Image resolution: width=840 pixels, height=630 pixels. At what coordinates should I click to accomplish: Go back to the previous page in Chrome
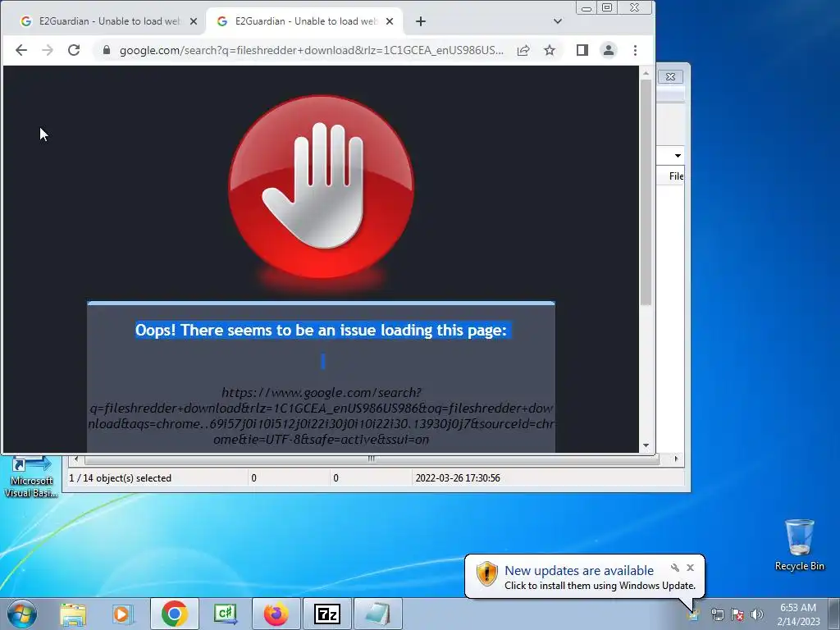(21, 50)
